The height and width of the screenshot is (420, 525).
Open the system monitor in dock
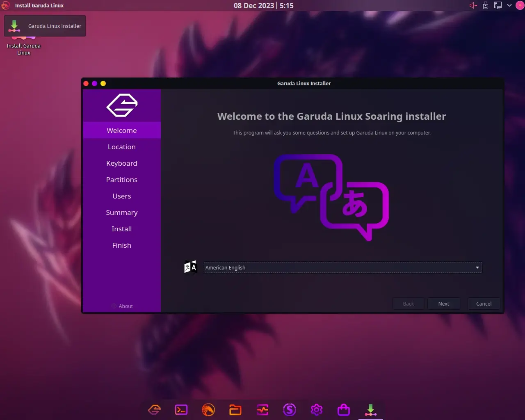click(x=262, y=409)
